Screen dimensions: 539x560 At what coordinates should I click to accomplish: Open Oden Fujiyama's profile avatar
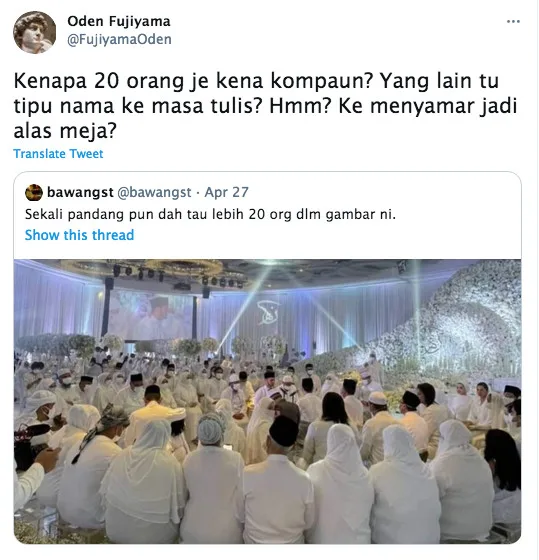pyautogui.click(x=35, y=32)
